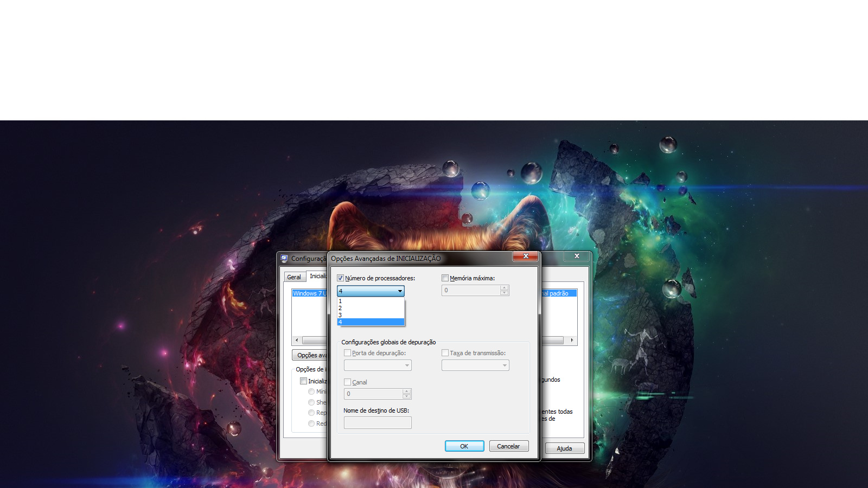This screenshot has width=868, height=488.
Task: Click the boot list left scroll arrow
Action: click(x=297, y=341)
